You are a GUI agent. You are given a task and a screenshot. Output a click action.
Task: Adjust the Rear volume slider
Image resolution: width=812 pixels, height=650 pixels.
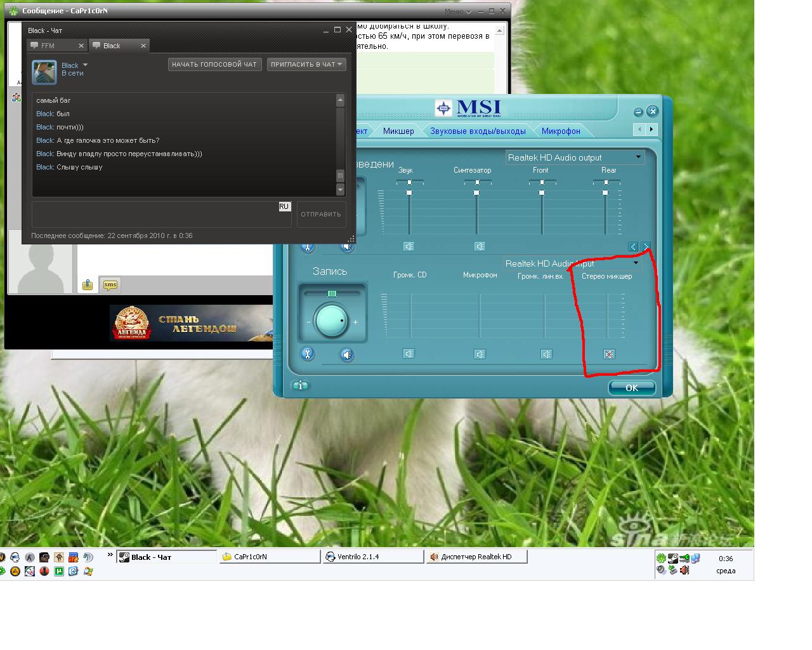point(605,193)
